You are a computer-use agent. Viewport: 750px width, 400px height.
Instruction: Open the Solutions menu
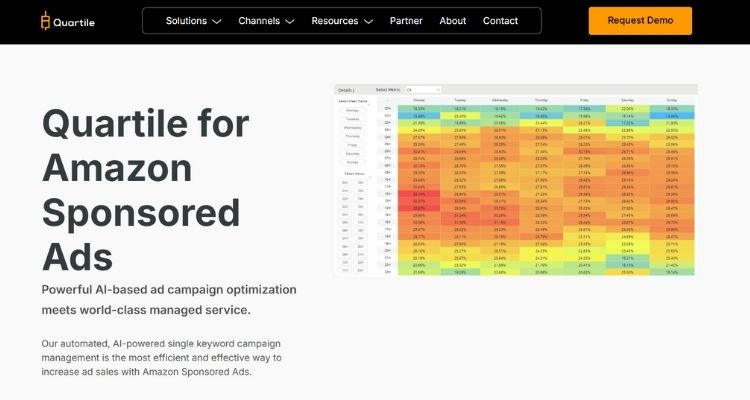(x=187, y=21)
